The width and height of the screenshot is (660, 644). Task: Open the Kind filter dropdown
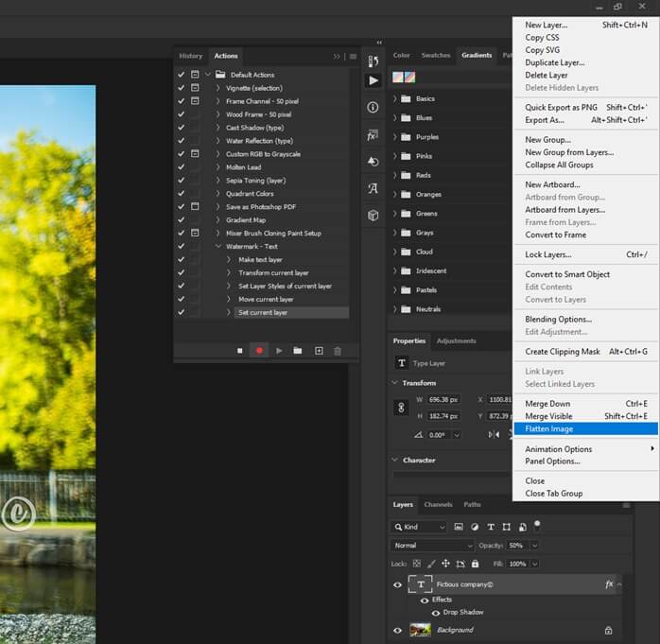pos(419,527)
